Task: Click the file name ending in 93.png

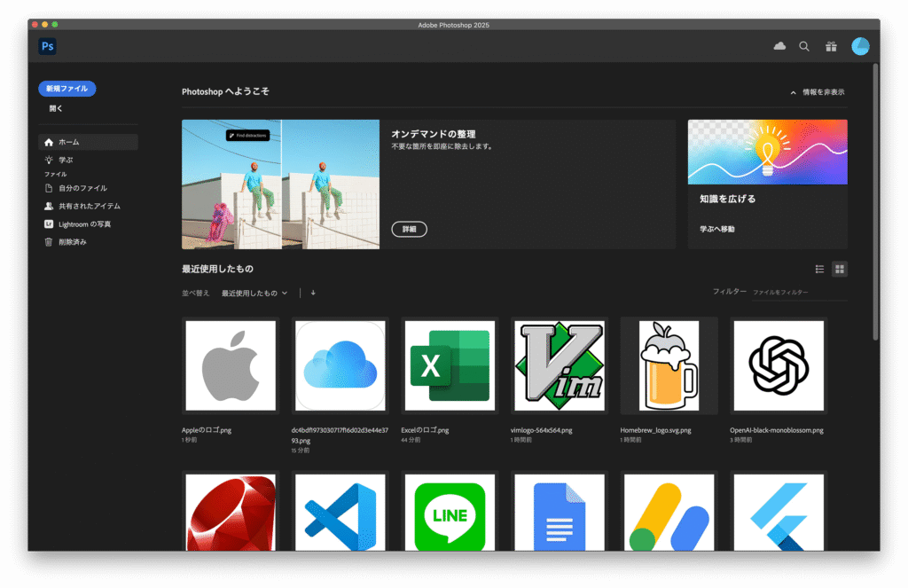Action: tap(340, 435)
